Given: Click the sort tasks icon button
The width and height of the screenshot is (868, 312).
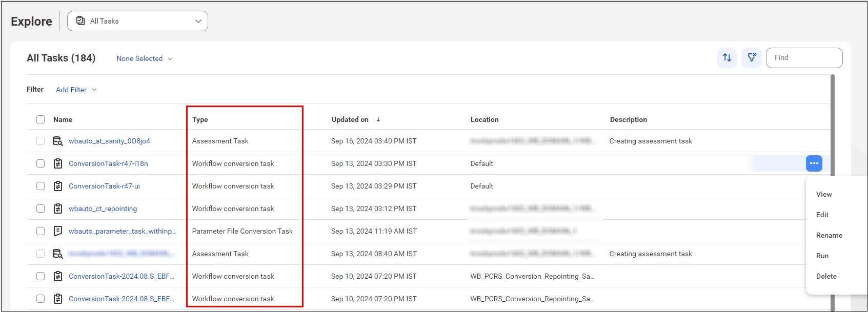Looking at the screenshot, I should (727, 58).
